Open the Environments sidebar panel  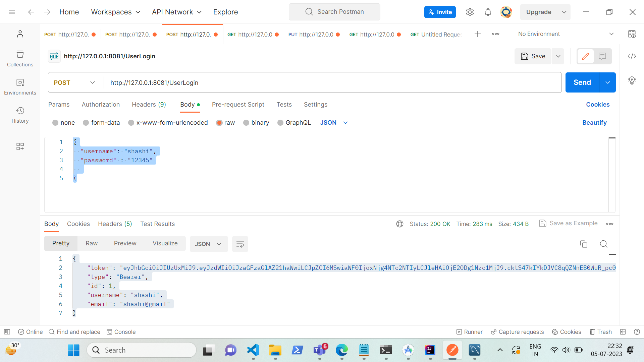20,86
